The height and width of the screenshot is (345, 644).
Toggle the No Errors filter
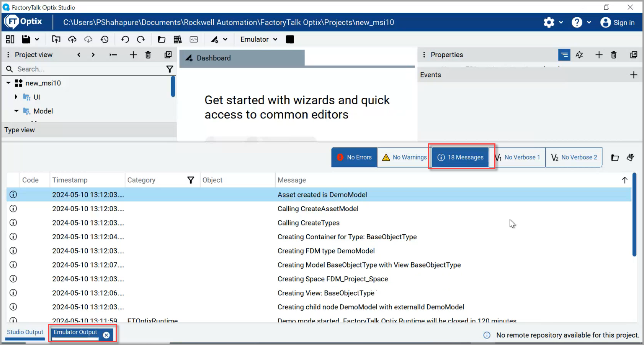click(354, 157)
